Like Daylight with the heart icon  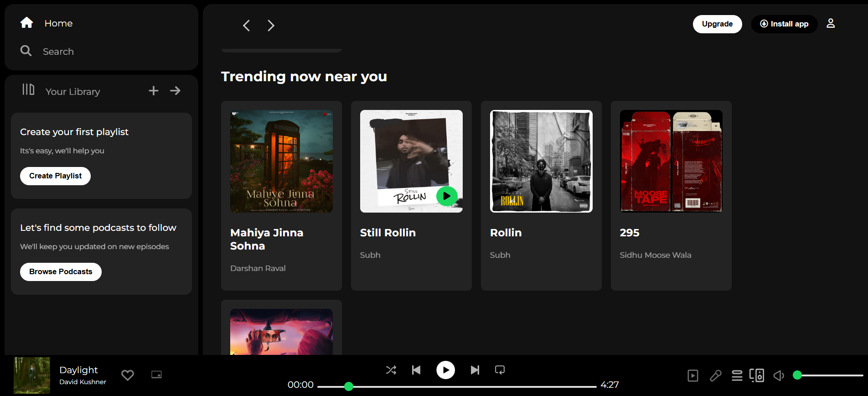point(128,375)
